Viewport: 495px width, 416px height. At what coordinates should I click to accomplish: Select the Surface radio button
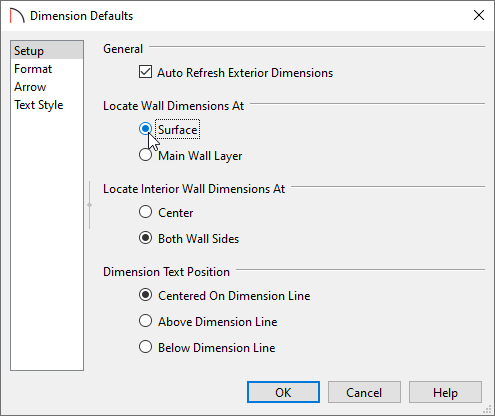pyautogui.click(x=145, y=129)
